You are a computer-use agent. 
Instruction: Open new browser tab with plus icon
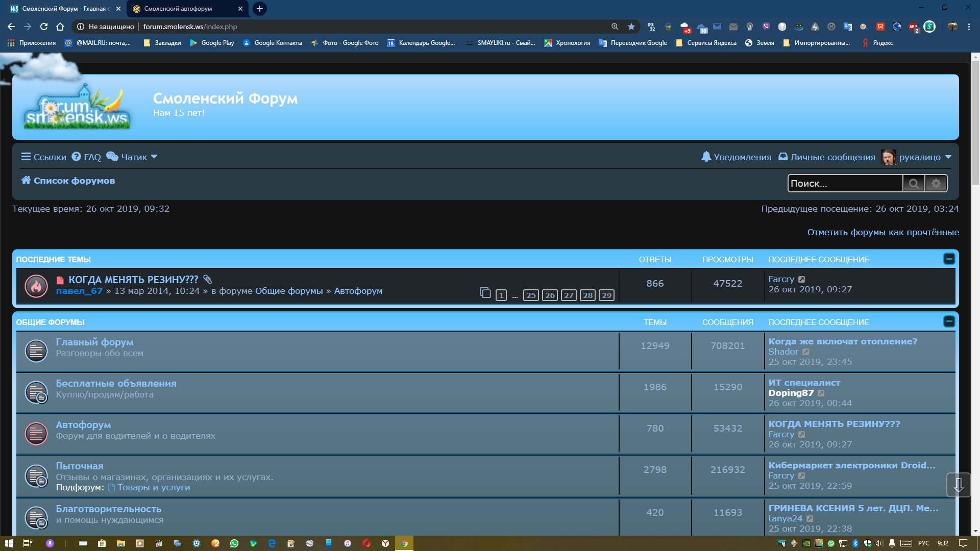pos(260,9)
